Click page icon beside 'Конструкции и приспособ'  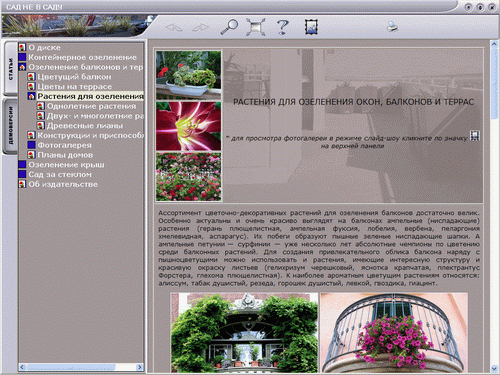(x=31, y=135)
